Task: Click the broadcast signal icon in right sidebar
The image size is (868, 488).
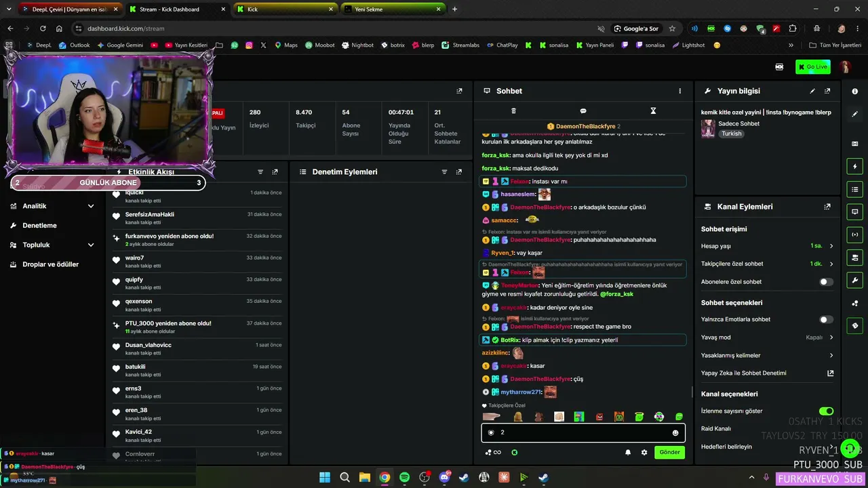Action: (854, 235)
